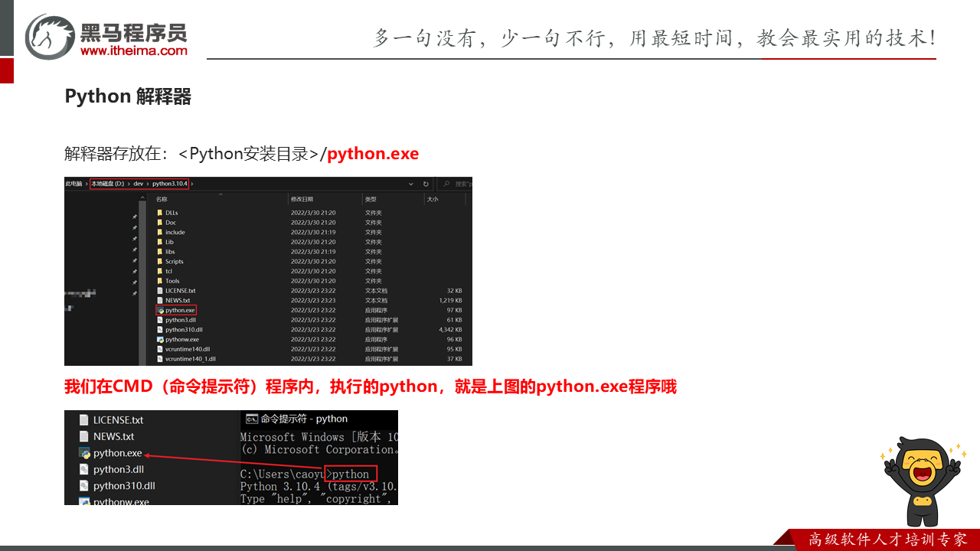980x551 pixels.
Task: Click the search magnifier icon in Explorer
Action: tap(449, 184)
